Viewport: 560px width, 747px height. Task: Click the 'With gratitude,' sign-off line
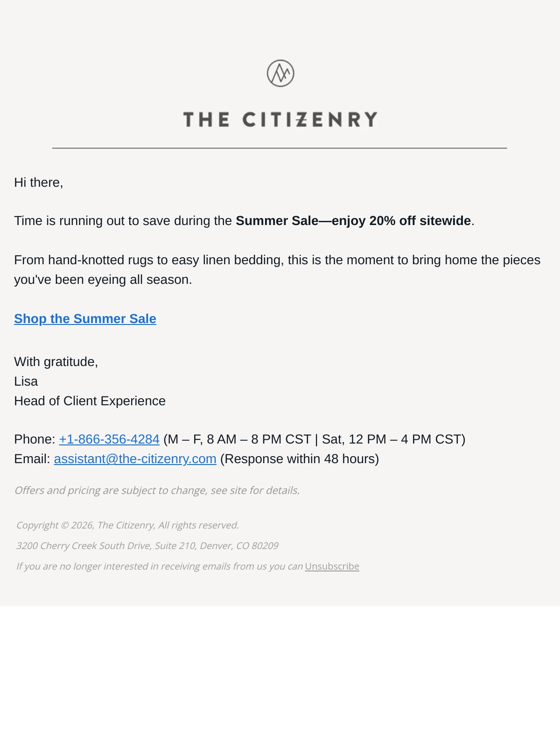click(x=56, y=362)
